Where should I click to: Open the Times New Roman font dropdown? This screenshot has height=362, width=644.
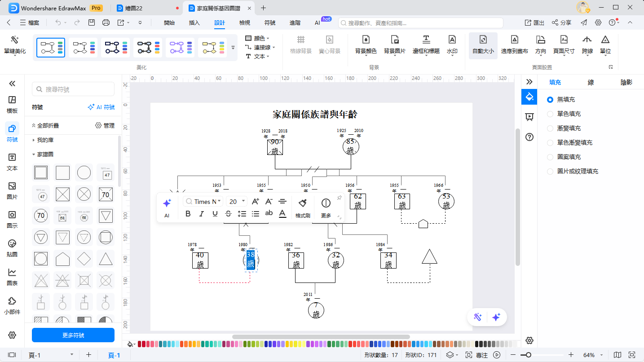(203, 201)
